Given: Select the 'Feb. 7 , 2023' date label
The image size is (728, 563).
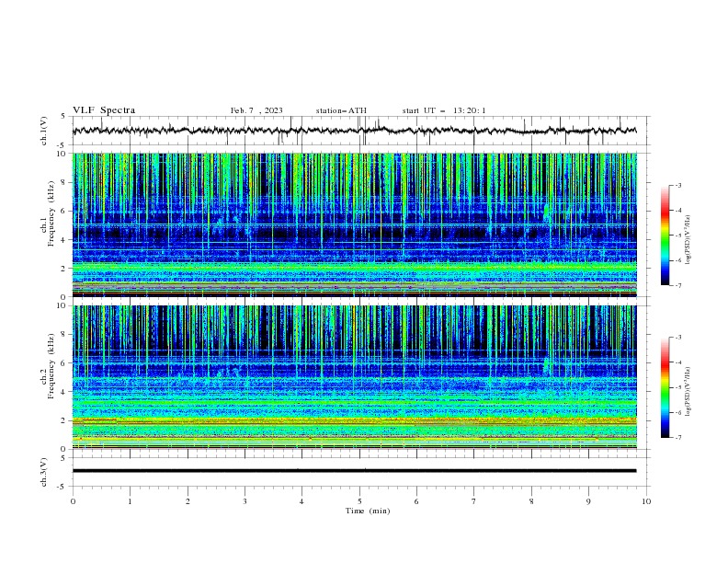Looking at the screenshot, I should 256,110.
